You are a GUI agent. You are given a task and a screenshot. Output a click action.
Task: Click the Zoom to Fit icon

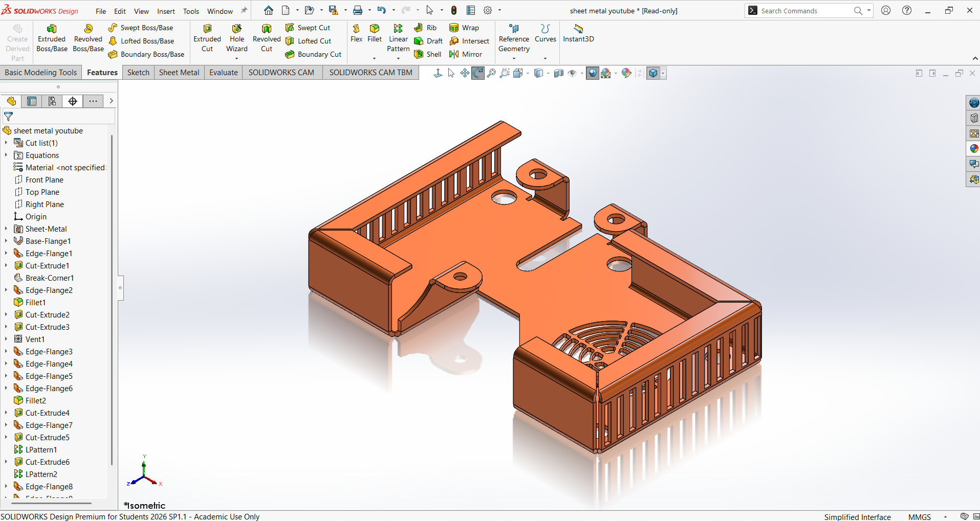(491, 73)
